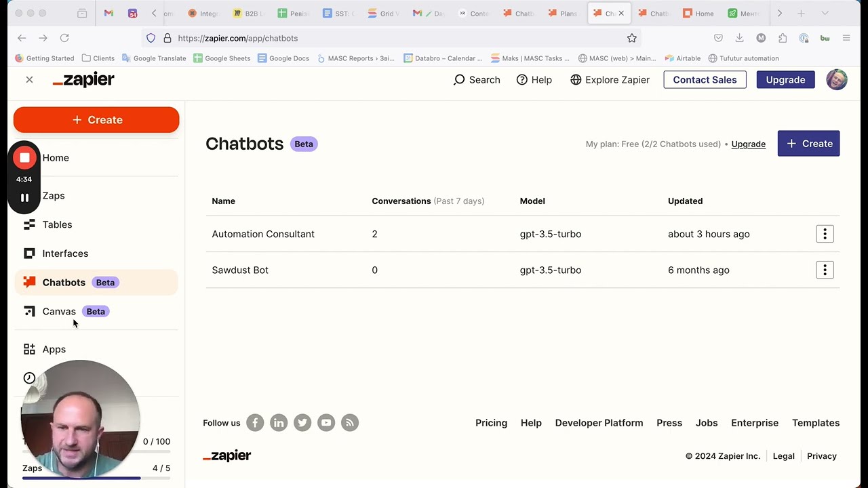Click the Legal footer link
Viewport: 868px width, 488px height.
point(783,456)
